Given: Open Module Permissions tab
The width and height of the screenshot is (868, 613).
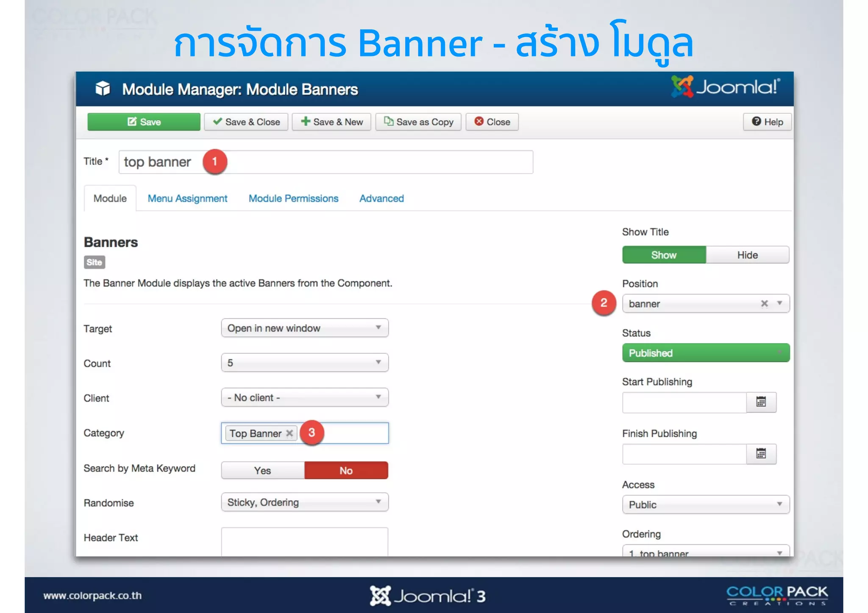Looking at the screenshot, I should point(293,198).
